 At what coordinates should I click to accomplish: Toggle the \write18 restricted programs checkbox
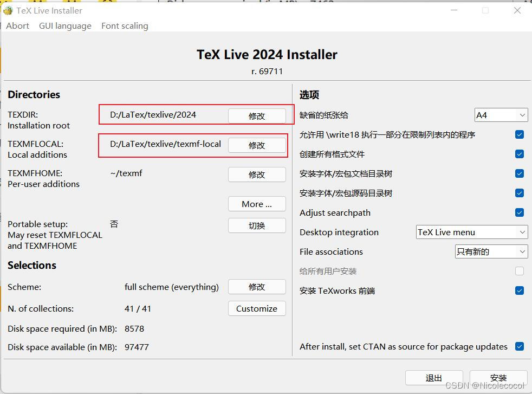pos(520,134)
